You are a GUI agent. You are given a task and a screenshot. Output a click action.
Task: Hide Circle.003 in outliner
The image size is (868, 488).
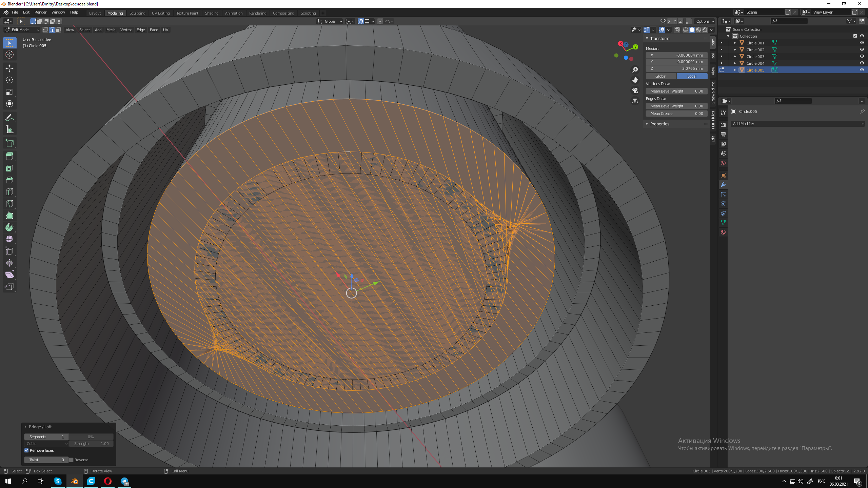[862, 56]
